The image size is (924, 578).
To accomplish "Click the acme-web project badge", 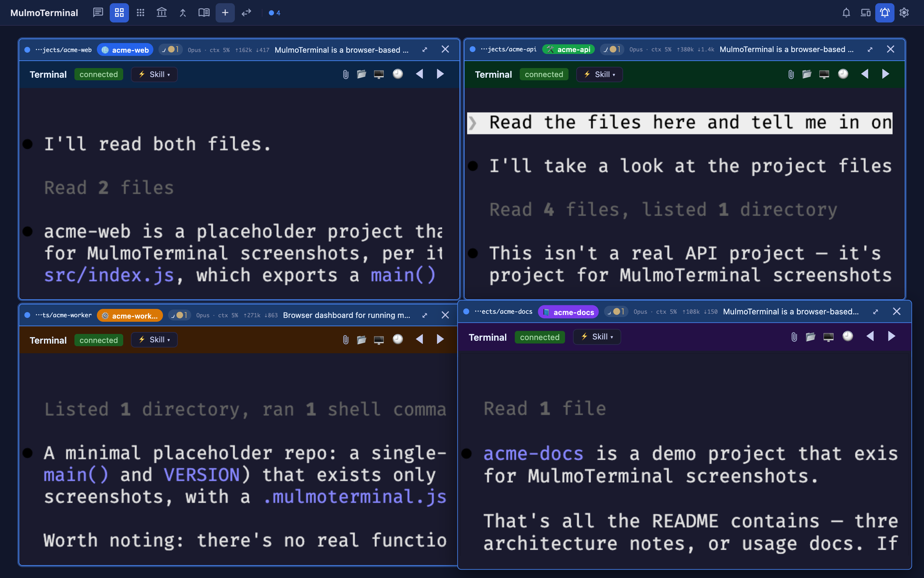I will pyautogui.click(x=125, y=50).
